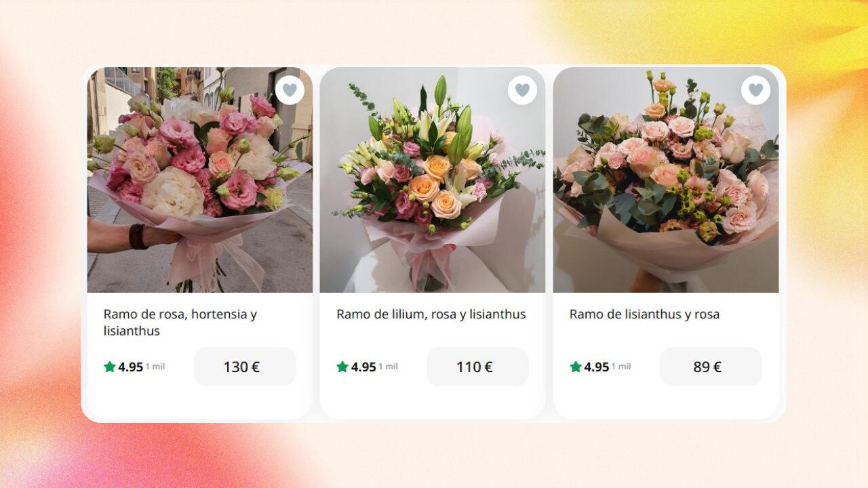Image resolution: width=868 pixels, height=488 pixels.
Task: Click green star beside the 130 € price
Action: tap(110, 367)
